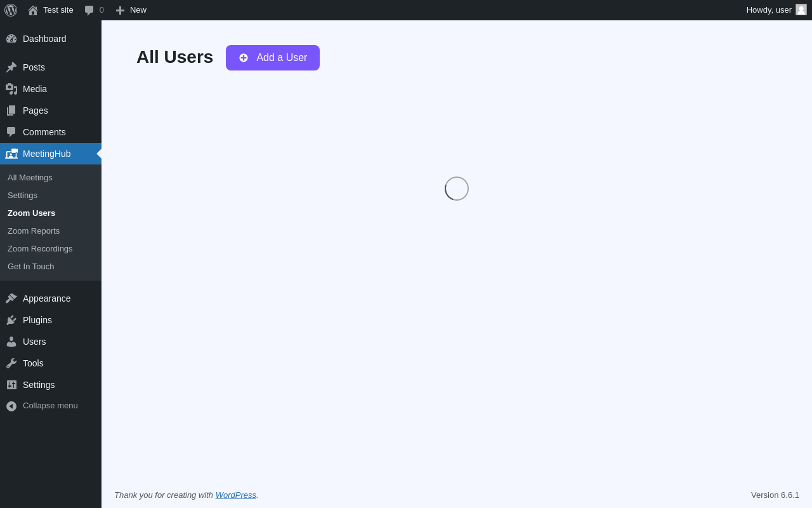Go to Posts in sidebar
812x508 pixels.
[x=51, y=67]
